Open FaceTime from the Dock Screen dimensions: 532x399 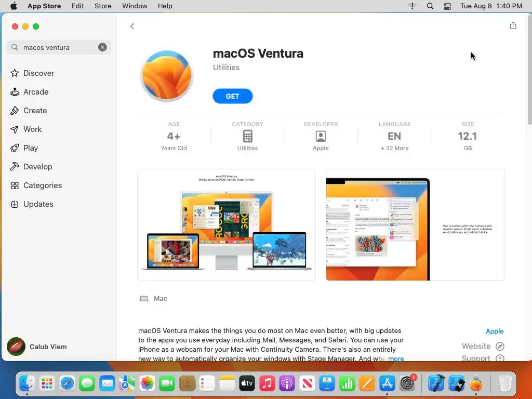(x=167, y=383)
